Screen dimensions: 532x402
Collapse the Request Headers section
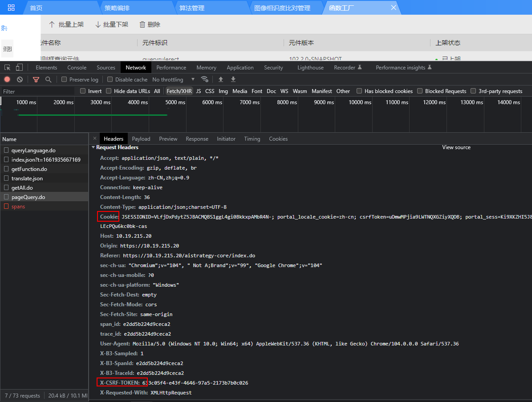click(93, 147)
